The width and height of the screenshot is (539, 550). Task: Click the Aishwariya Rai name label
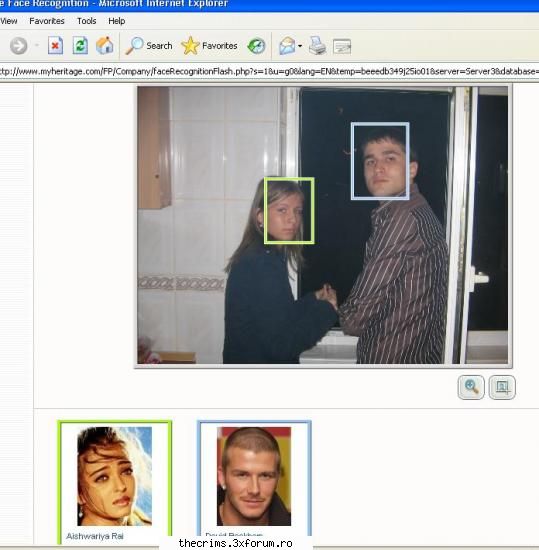click(x=95, y=536)
